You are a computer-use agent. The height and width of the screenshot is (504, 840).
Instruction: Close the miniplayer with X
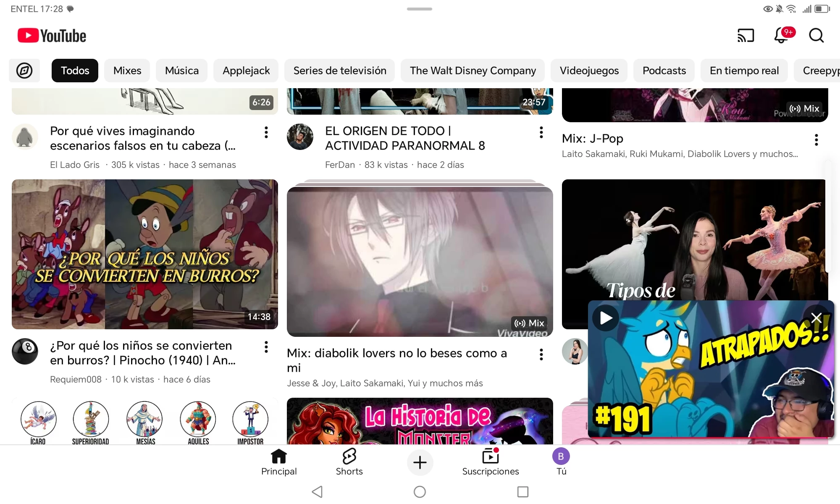click(x=816, y=318)
